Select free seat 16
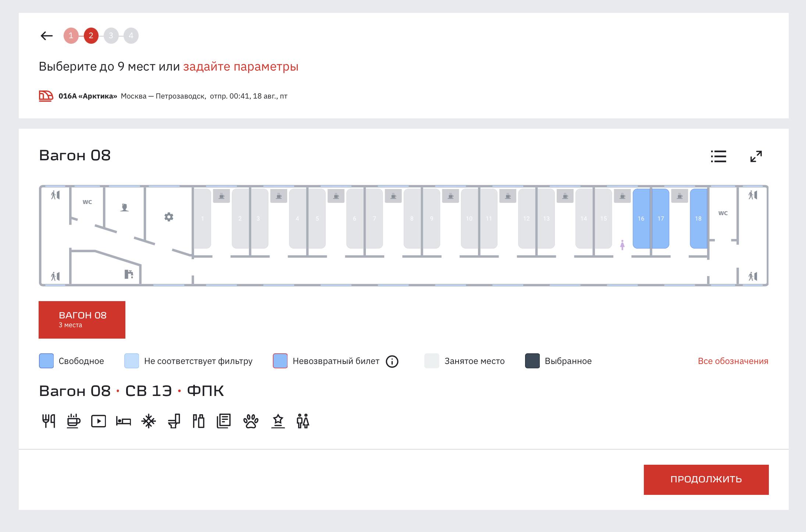This screenshot has width=806, height=532. coord(641,218)
